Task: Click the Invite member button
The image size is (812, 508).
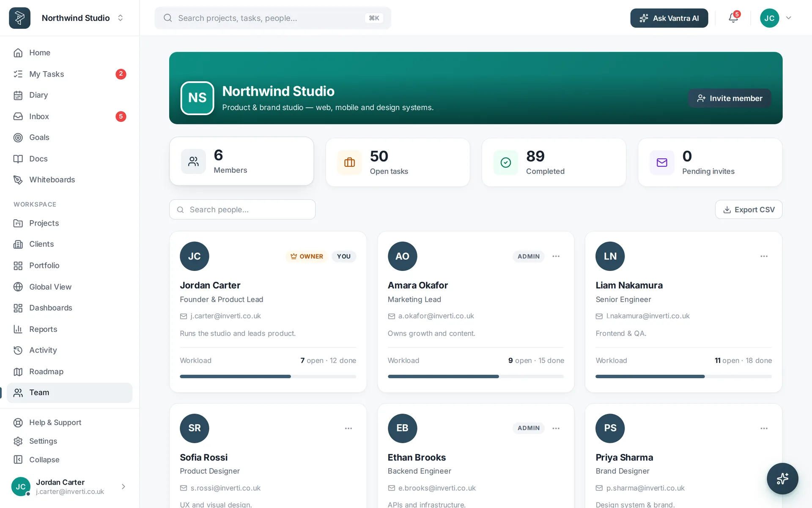Action: (730, 98)
